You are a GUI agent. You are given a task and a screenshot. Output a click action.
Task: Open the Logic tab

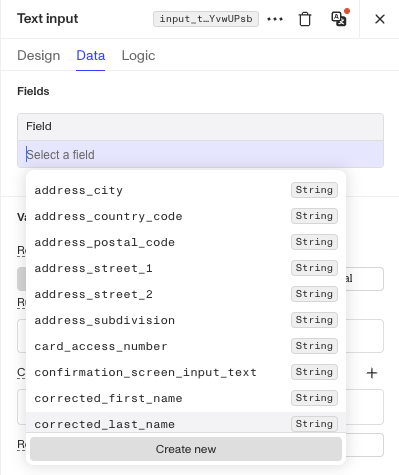tap(138, 55)
